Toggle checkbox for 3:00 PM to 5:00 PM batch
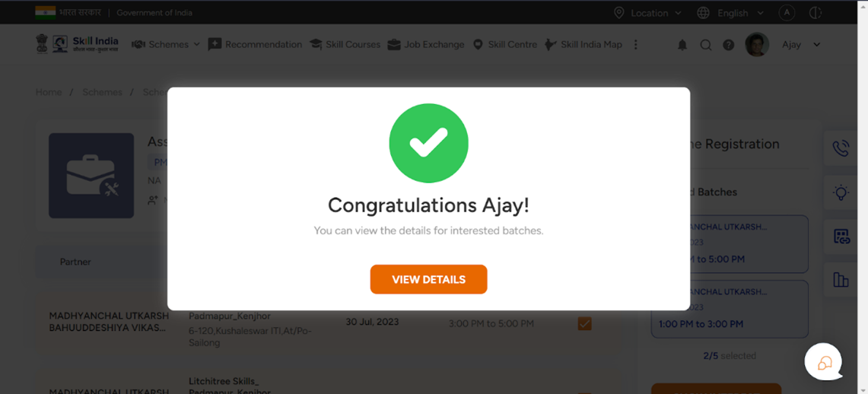868x394 pixels. pos(584,323)
